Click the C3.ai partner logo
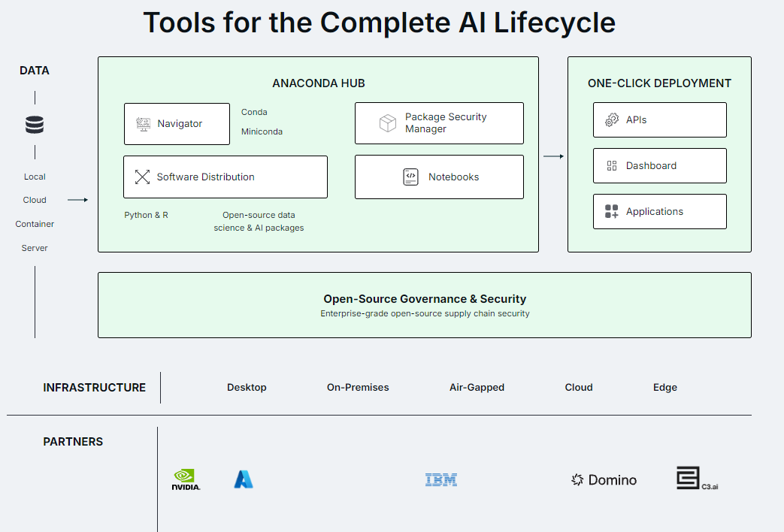 click(697, 479)
